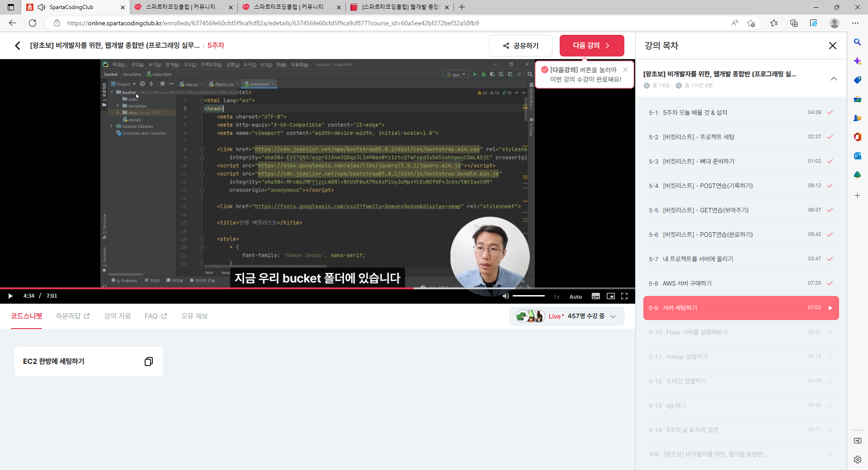Go back with the lecture back arrow
Screen dimensions: 868x470
(x=18, y=45)
